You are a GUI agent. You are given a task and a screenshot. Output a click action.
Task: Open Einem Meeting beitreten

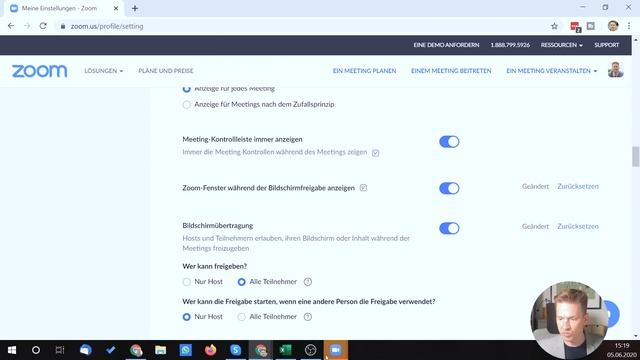point(451,71)
